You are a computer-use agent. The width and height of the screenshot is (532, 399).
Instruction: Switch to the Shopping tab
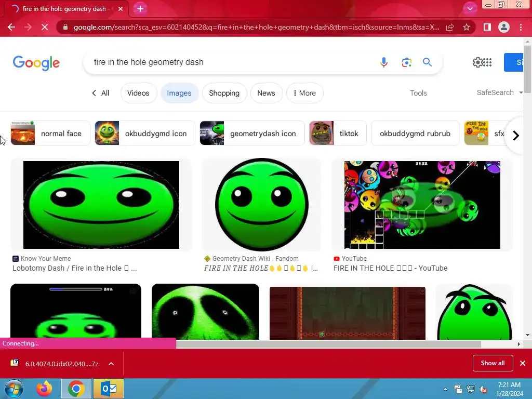224,93
